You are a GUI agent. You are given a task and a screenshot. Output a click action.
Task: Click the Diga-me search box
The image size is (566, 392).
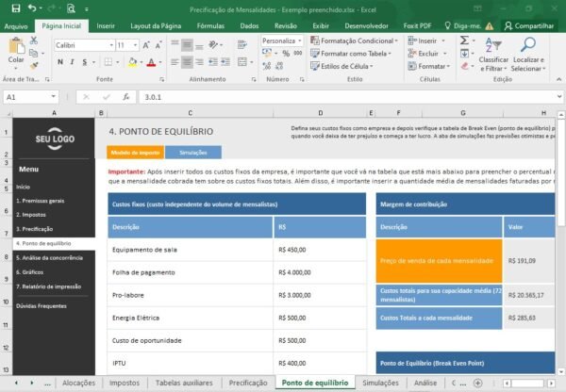coord(463,26)
